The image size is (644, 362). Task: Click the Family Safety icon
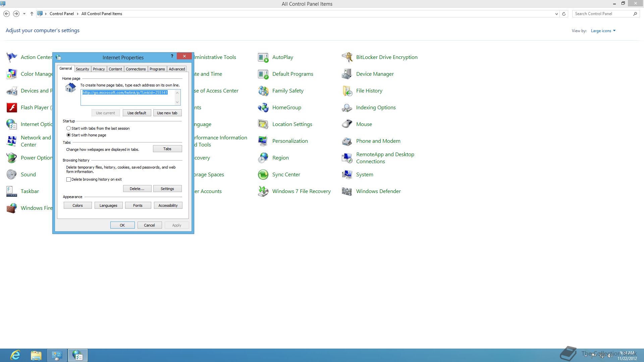tap(263, 91)
